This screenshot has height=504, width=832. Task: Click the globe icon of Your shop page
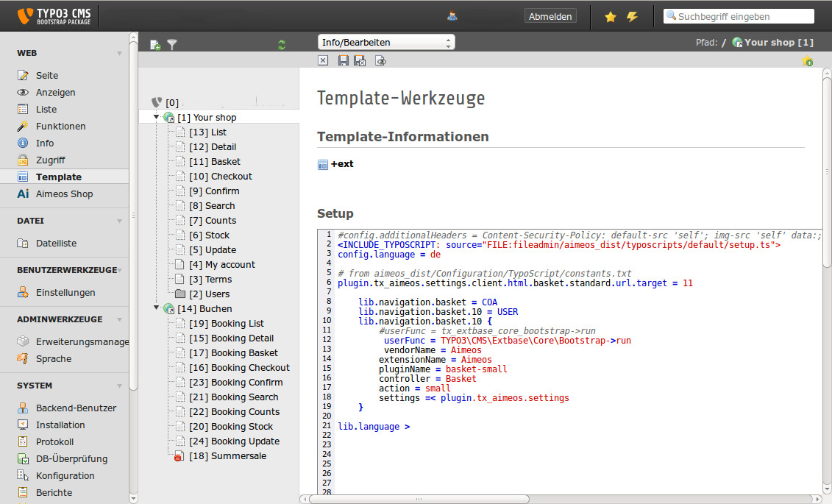(168, 117)
